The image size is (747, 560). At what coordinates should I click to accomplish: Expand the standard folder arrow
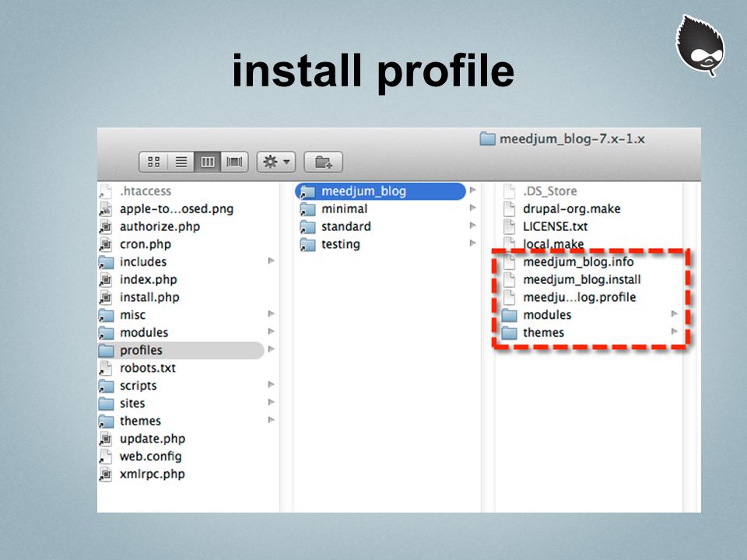[472, 226]
